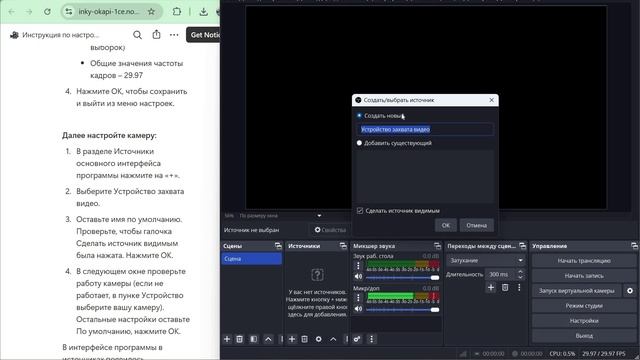Click Режим студии button
Image resolution: width=640 pixels, height=360 pixels.
(584, 306)
